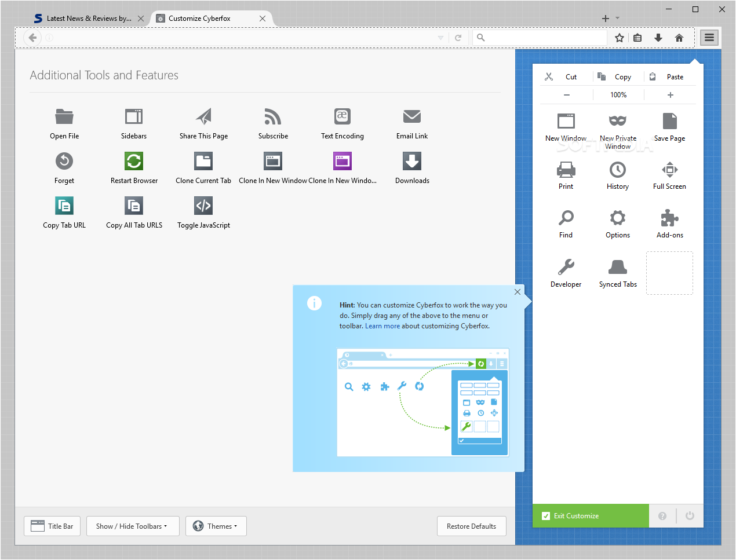Select the Full Screen icon
The height and width of the screenshot is (560, 736).
coord(670,170)
